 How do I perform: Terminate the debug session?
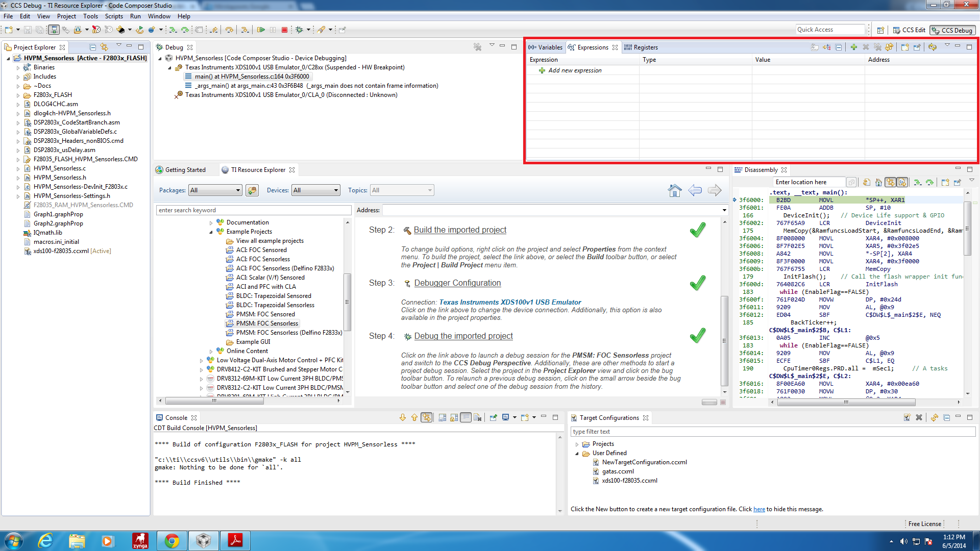(285, 30)
